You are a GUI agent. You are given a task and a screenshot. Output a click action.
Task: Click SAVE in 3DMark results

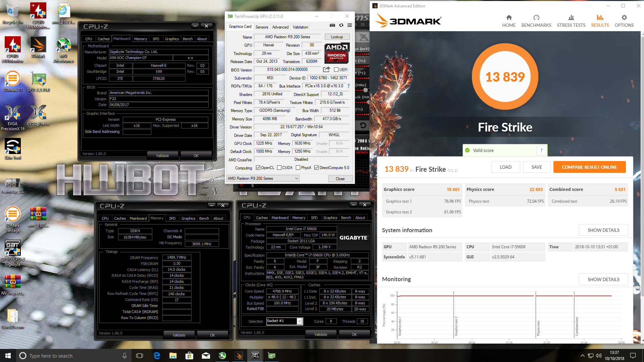537,167
